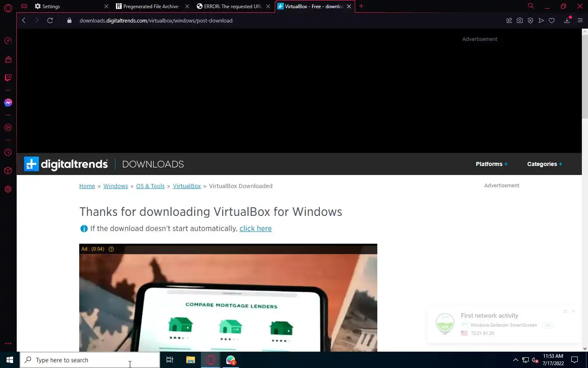The image size is (588, 368).
Task: Click the ad info question mark icon
Action: click(x=111, y=249)
